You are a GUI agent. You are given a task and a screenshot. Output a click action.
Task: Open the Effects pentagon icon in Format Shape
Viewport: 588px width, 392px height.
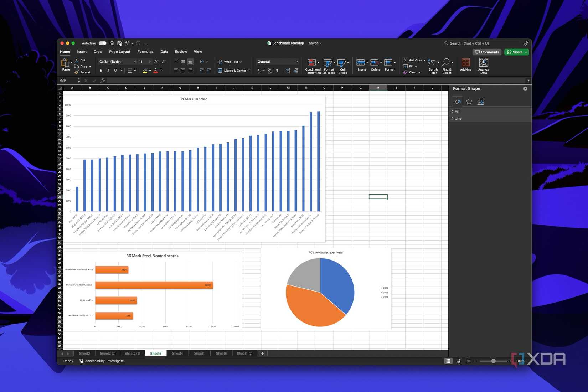click(469, 102)
